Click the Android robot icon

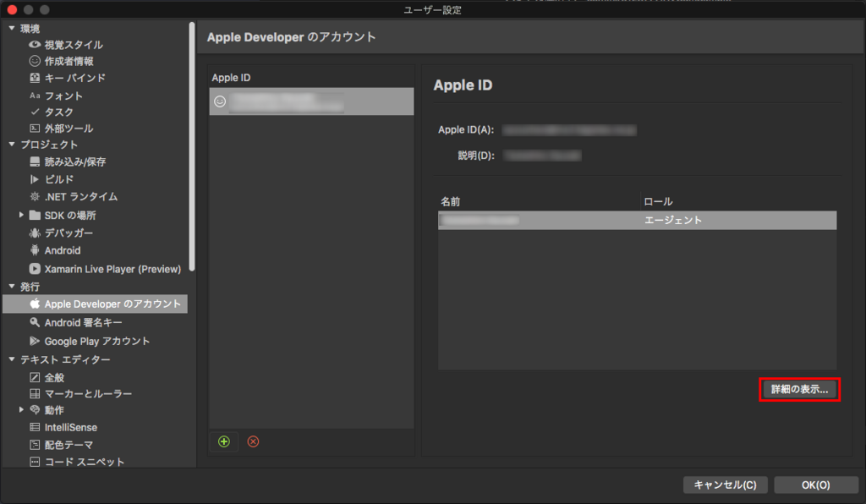click(x=34, y=250)
